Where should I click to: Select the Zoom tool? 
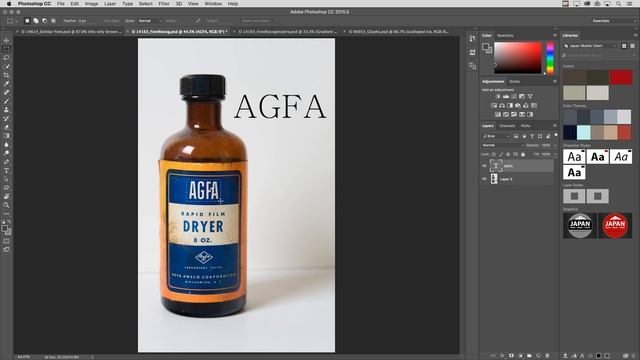coord(7,205)
